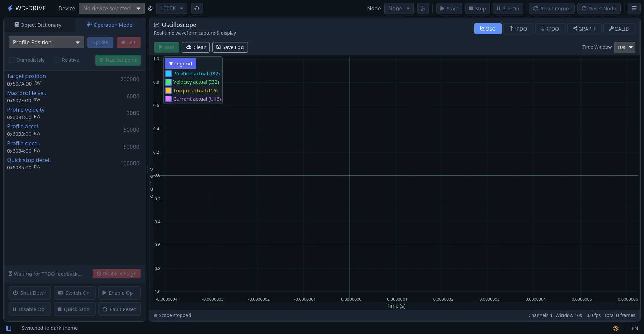Select the TPDO view tab

(x=518, y=29)
